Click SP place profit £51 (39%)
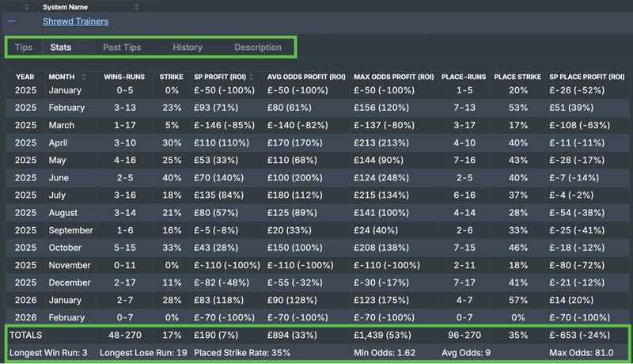The height and width of the screenshot is (364, 633). tap(571, 108)
